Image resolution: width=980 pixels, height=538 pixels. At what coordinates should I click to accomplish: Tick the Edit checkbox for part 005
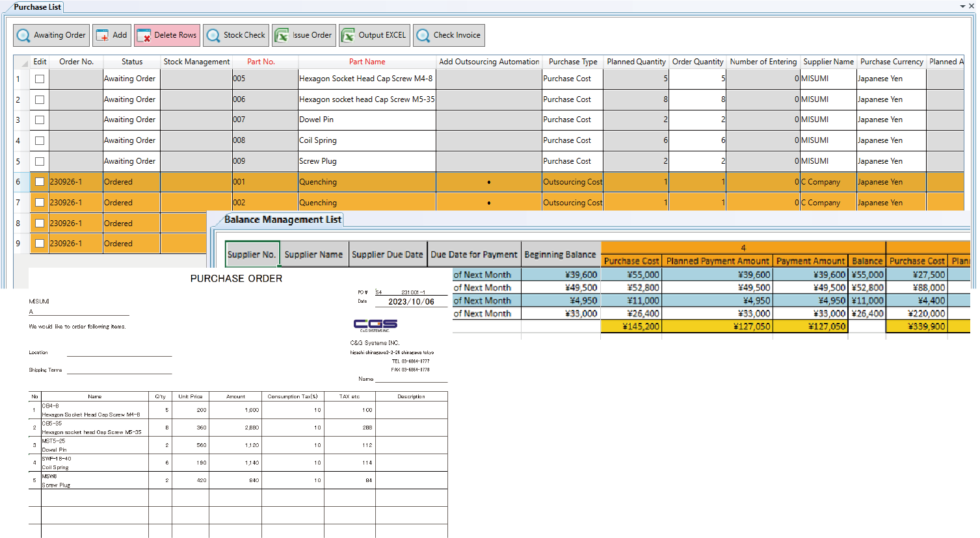[x=40, y=79]
